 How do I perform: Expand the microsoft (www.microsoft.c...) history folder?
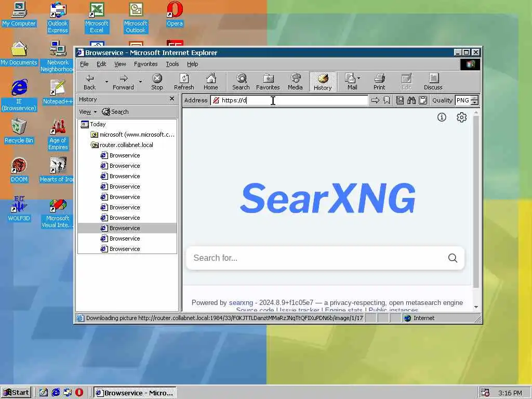[x=132, y=135]
